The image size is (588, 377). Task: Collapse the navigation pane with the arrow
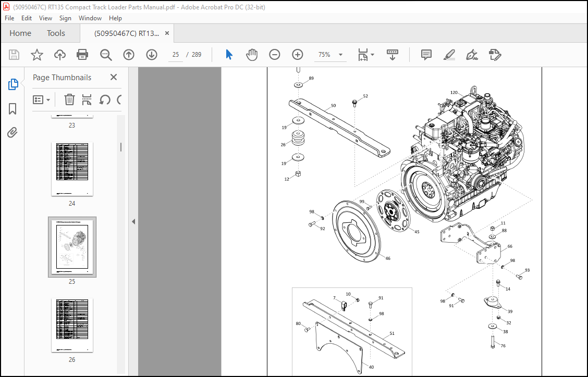133,222
